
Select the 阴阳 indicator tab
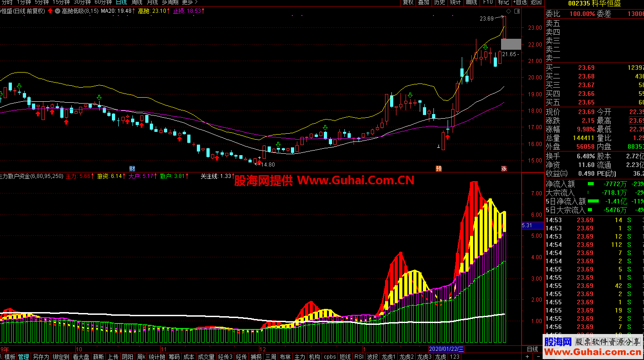(128, 357)
